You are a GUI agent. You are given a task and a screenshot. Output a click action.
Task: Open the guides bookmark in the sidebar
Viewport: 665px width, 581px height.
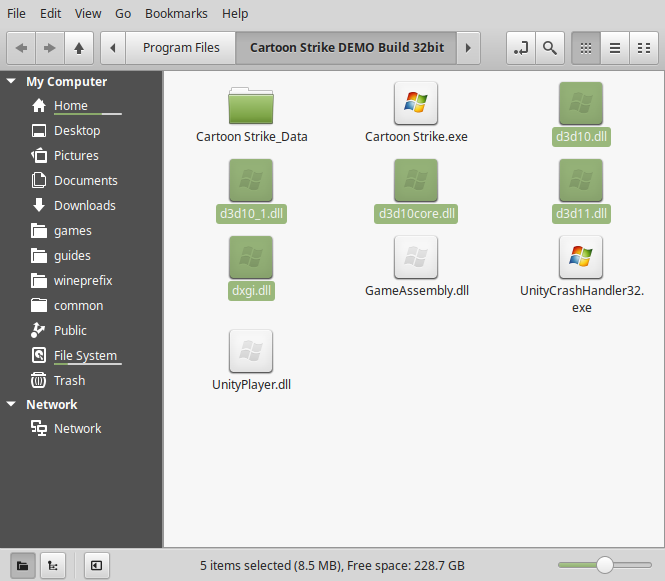[72, 256]
